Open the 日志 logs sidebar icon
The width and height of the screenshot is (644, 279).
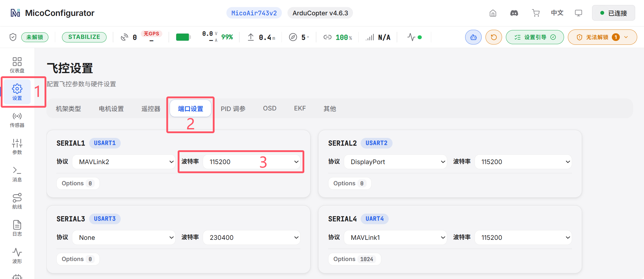pos(17,228)
